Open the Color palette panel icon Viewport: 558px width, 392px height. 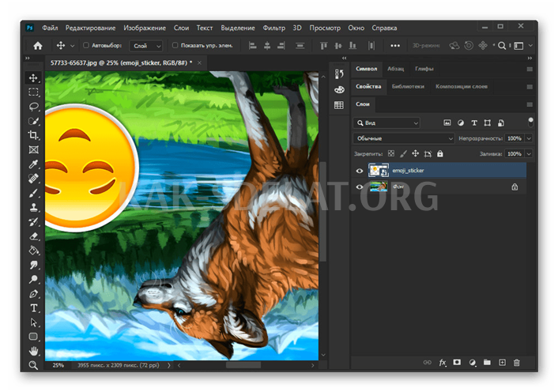coord(339,89)
